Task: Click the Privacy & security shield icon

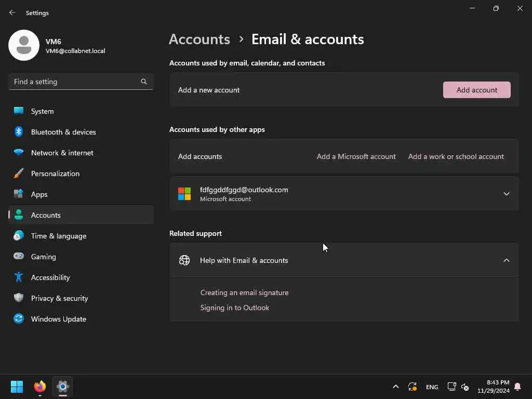Action: pos(19,298)
